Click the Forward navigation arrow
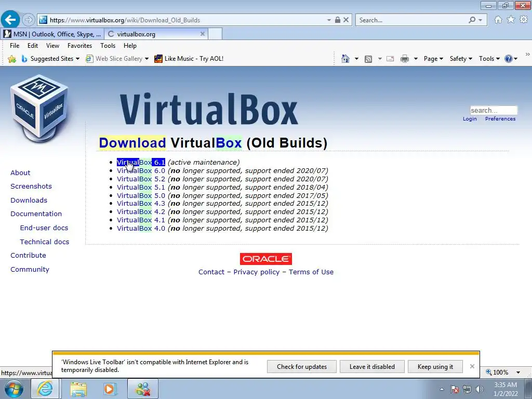This screenshot has height=399, width=532. click(29, 20)
